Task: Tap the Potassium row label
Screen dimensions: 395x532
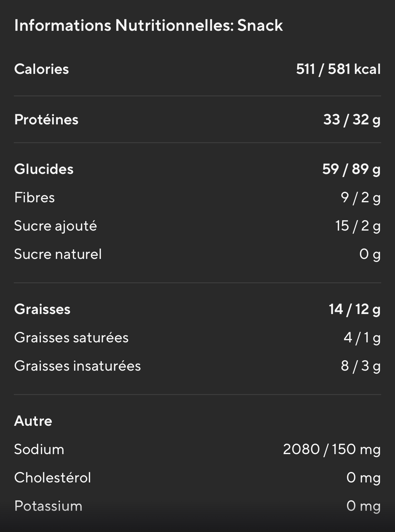Action: [x=48, y=506]
